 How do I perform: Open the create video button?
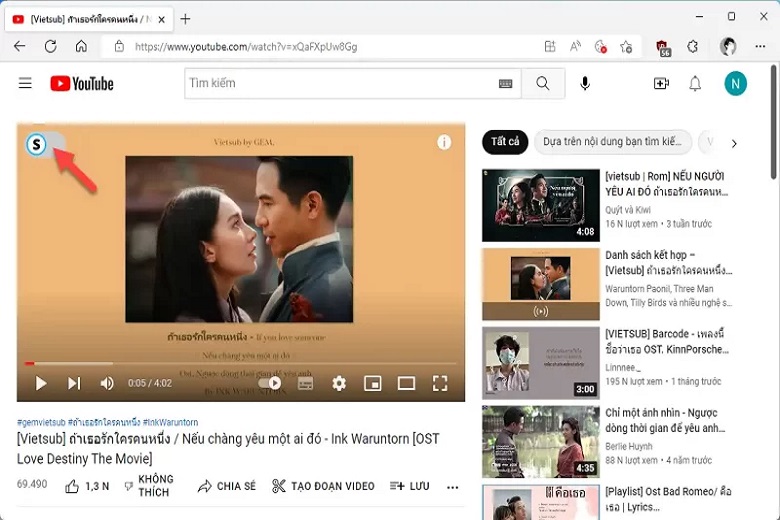[x=661, y=83]
